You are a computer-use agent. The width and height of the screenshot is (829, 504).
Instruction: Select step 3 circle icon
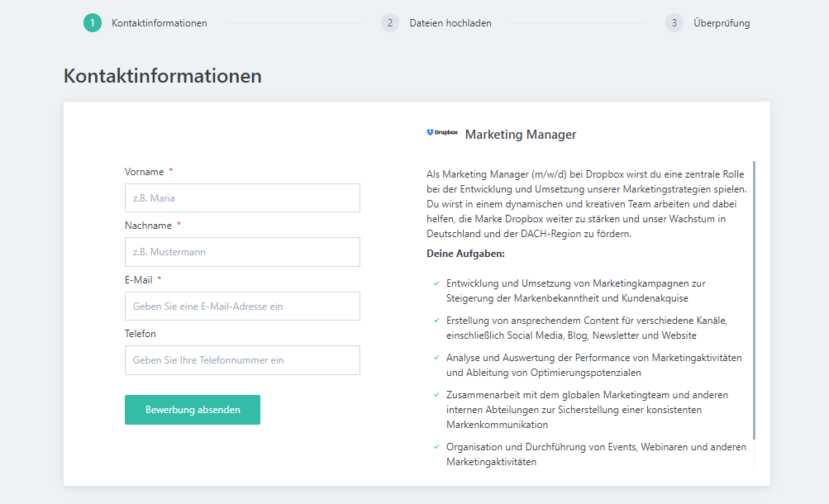(x=674, y=22)
